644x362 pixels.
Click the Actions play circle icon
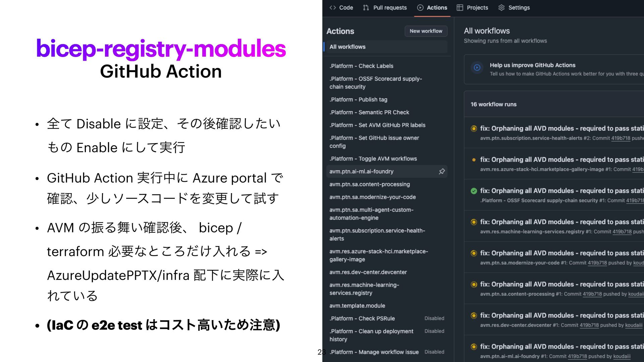pyautogui.click(x=420, y=7)
